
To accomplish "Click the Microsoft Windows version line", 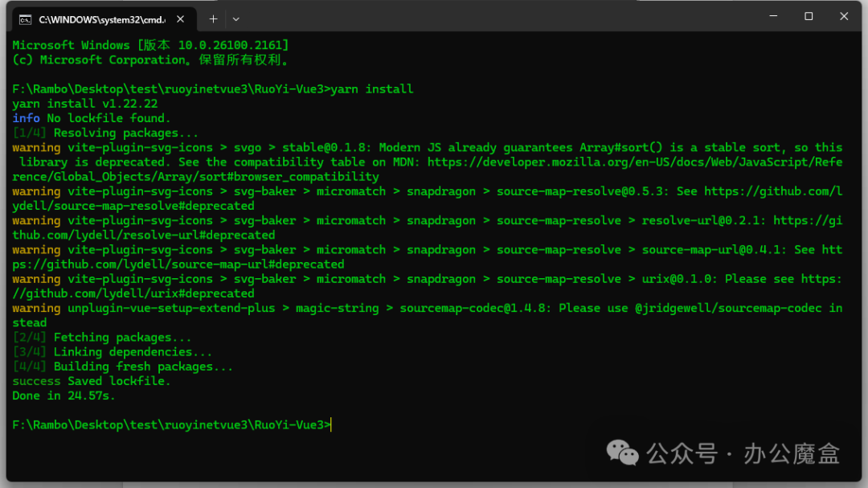I will [150, 45].
